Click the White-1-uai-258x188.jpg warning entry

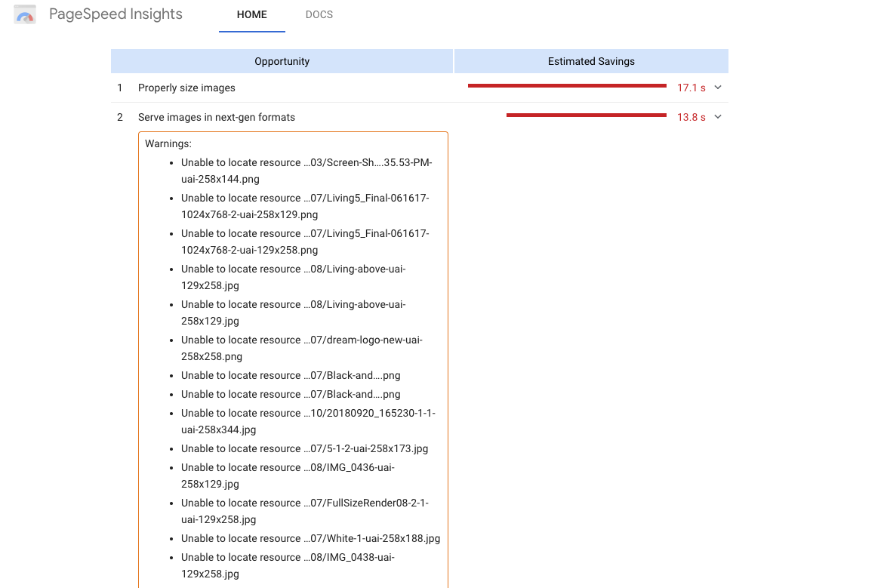[310, 538]
